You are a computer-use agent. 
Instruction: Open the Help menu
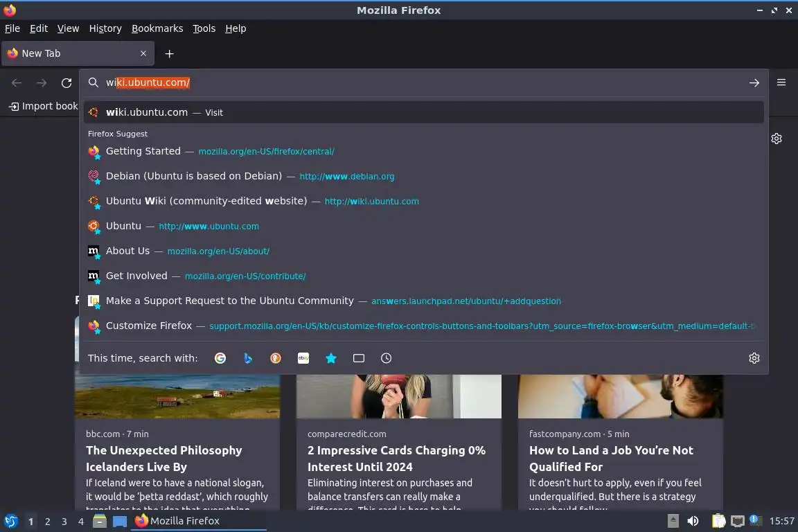tap(236, 28)
